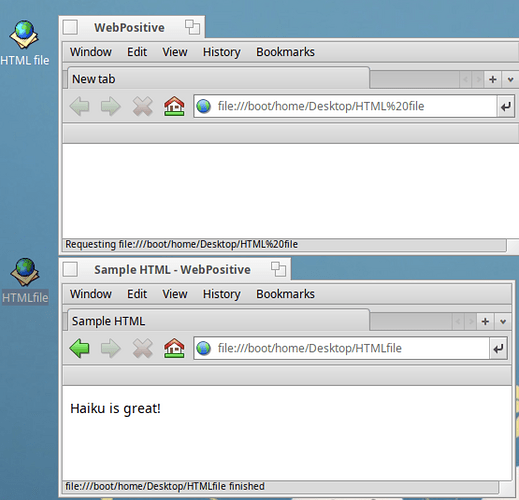This screenshot has height=500, width=519.
Task: Click the home icon in the top WebPositive window
Action: pos(174,106)
